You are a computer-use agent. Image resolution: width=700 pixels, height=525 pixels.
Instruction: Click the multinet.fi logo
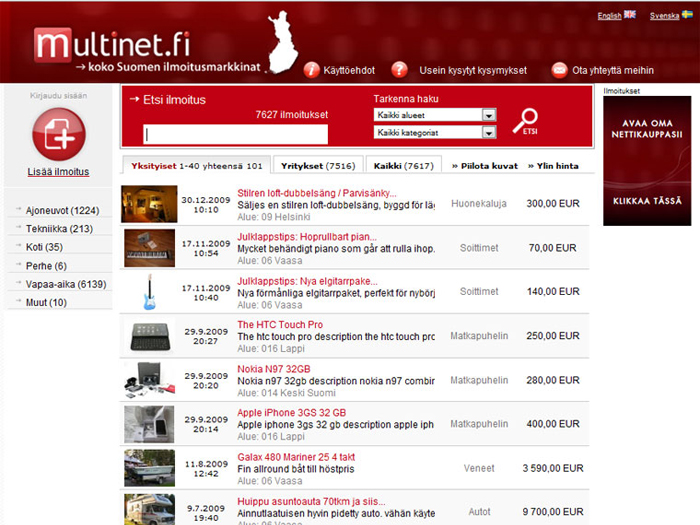[x=112, y=46]
